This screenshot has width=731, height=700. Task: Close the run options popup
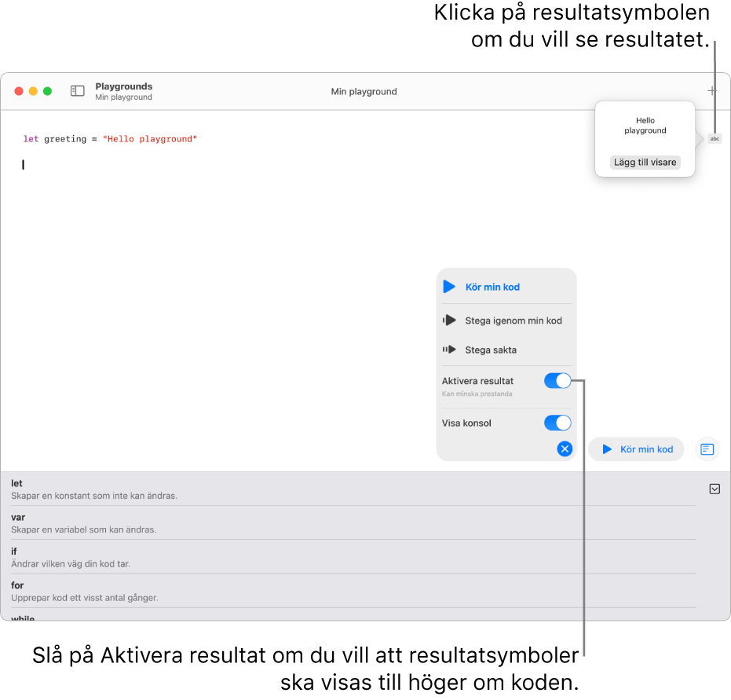pos(565,449)
